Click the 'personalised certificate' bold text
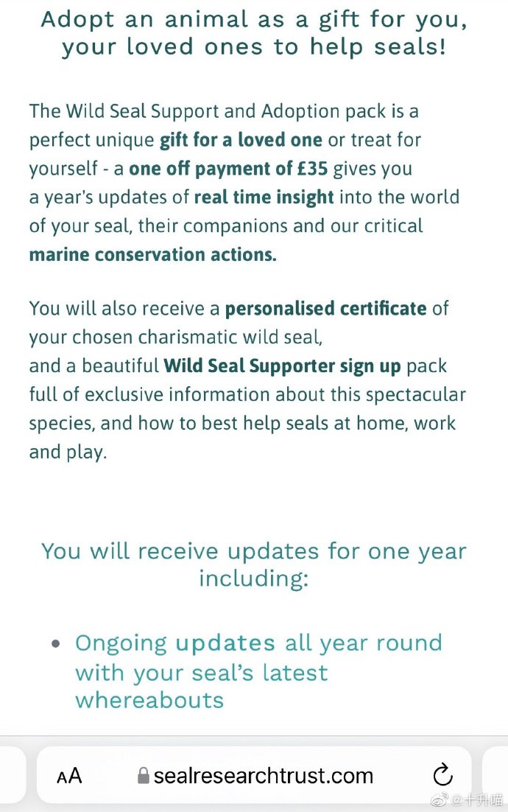Screen dimensions: 508x812 (326, 309)
